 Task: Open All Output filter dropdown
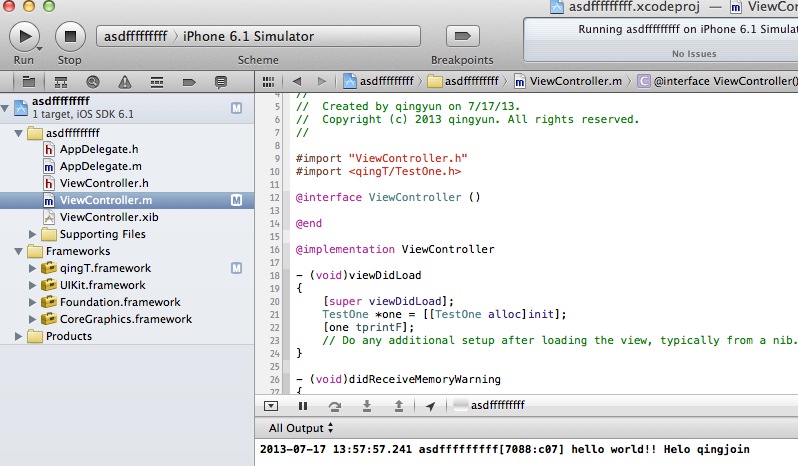301,428
